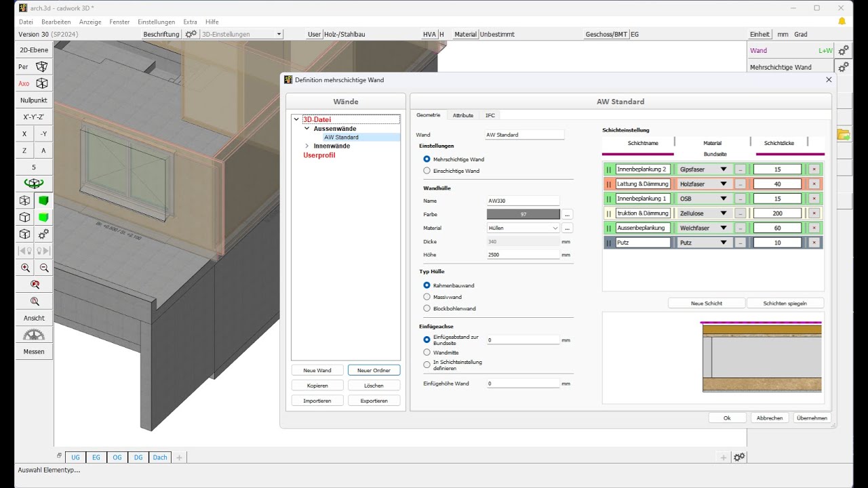868x488 pixels.
Task: Click the plus icon left of bottom-right gear
Action: click(724, 457)
